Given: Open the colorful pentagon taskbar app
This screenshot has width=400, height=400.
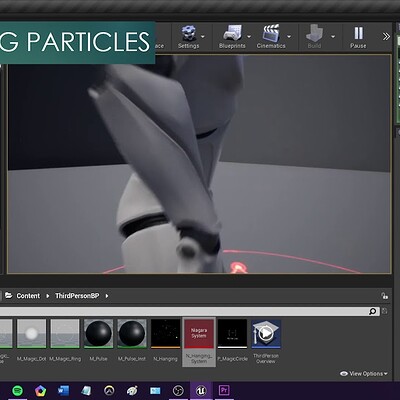Looking at the screenshot, I should tap(40, 391).
